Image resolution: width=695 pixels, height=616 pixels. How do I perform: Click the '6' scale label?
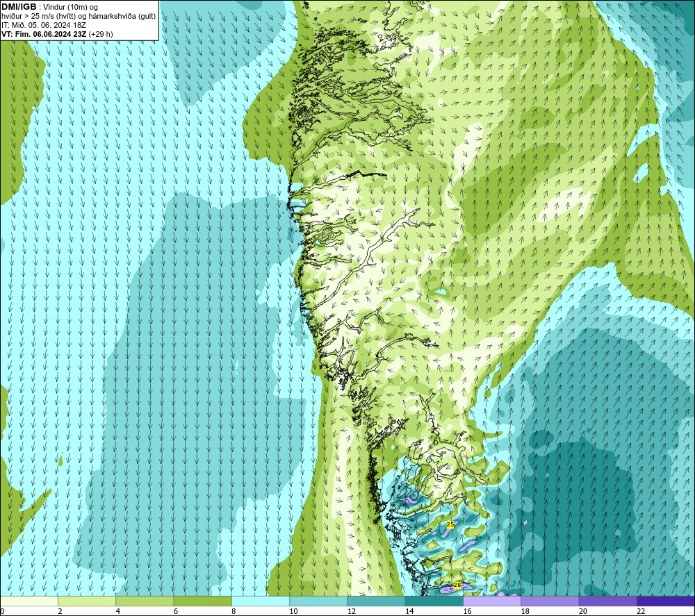coord(176,611)
